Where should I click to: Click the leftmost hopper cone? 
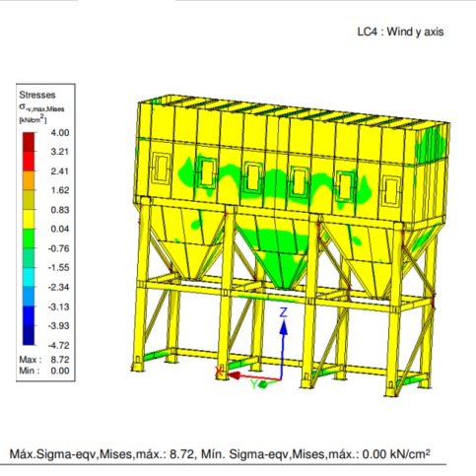point(184,243)
